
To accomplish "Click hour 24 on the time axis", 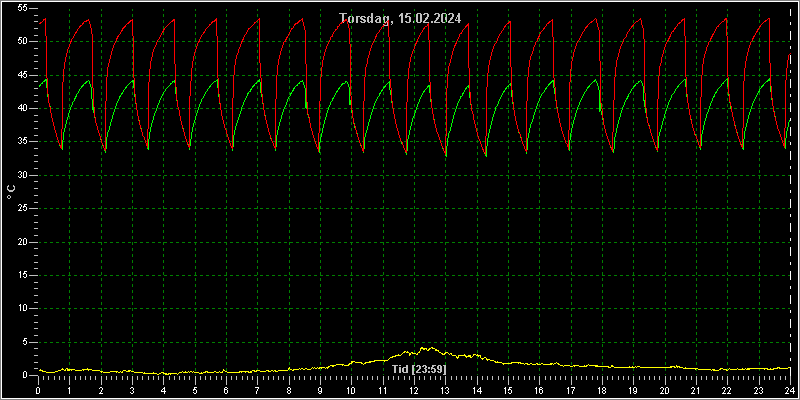I will pos(789,390).
